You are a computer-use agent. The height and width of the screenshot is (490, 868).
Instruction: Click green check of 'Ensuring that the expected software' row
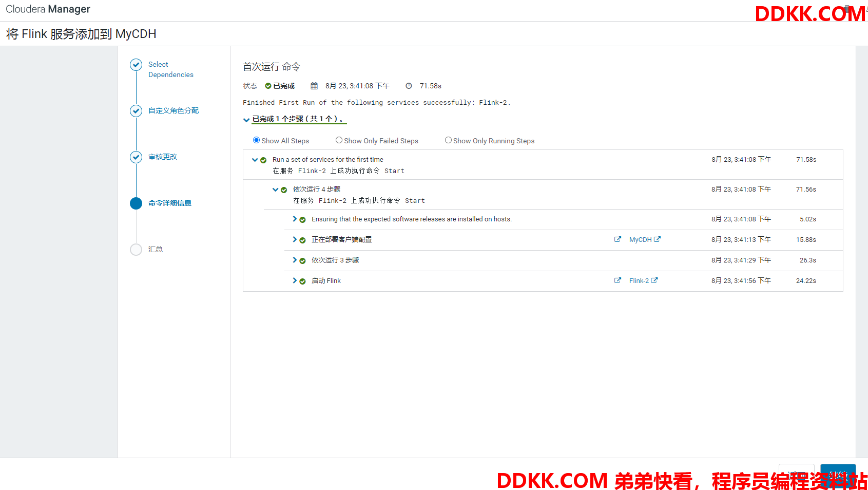302,220
